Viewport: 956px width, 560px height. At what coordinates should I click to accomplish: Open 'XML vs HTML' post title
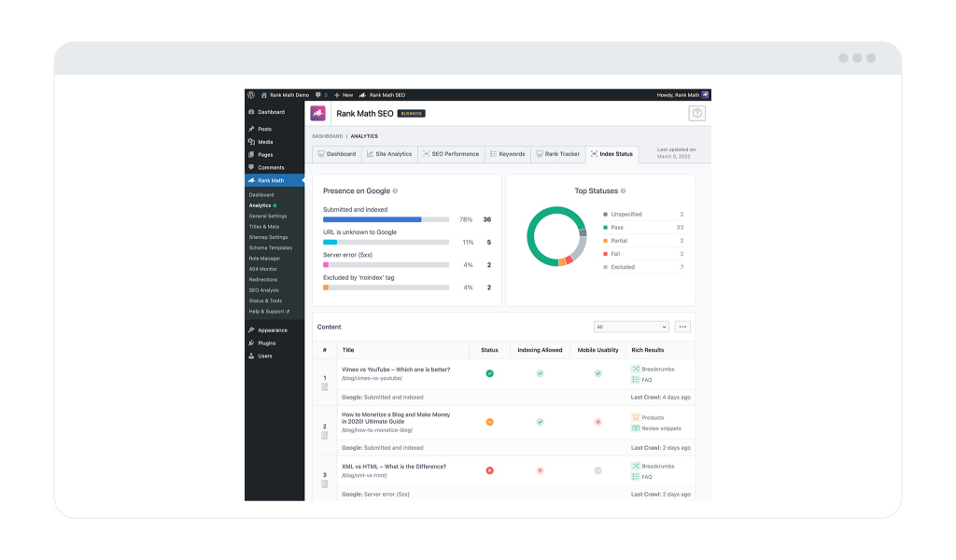[x=394, y=467]
